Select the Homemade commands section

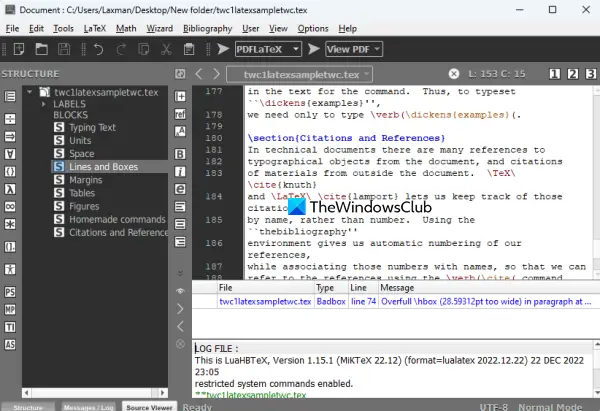pos(110,219)
